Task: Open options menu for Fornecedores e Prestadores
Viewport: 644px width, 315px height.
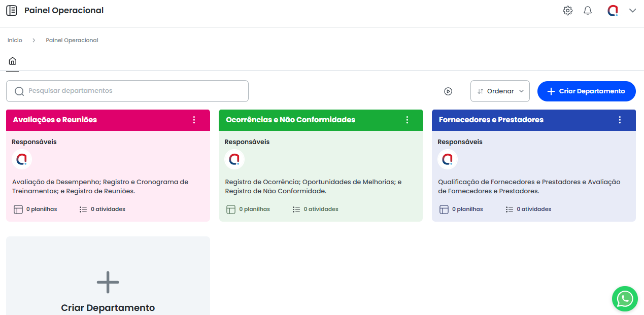Action: 620,120
